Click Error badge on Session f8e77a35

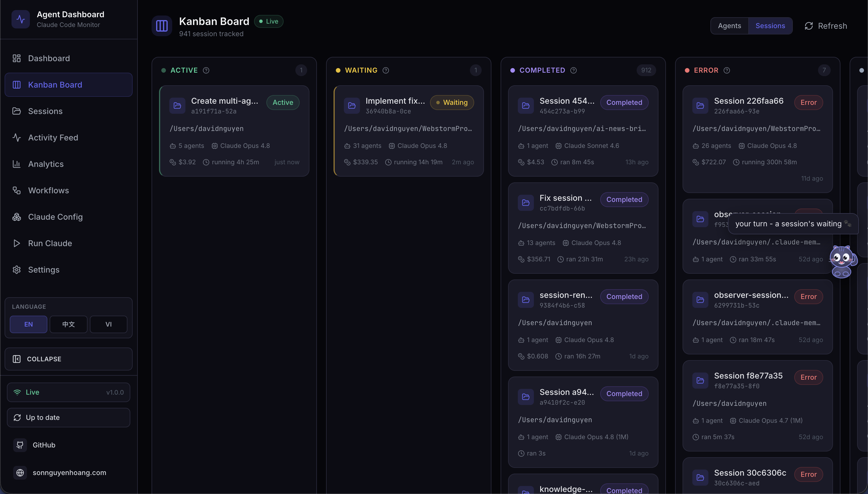click(x=809, y=377)
